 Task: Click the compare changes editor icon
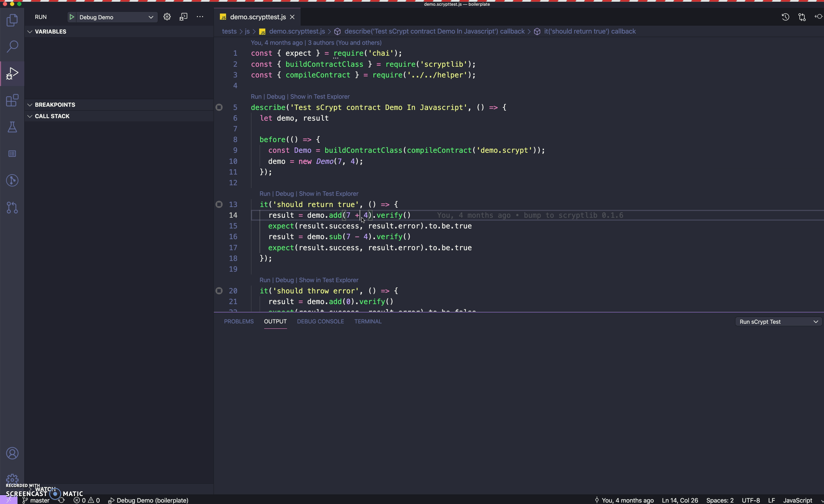[x=802, y=17]
